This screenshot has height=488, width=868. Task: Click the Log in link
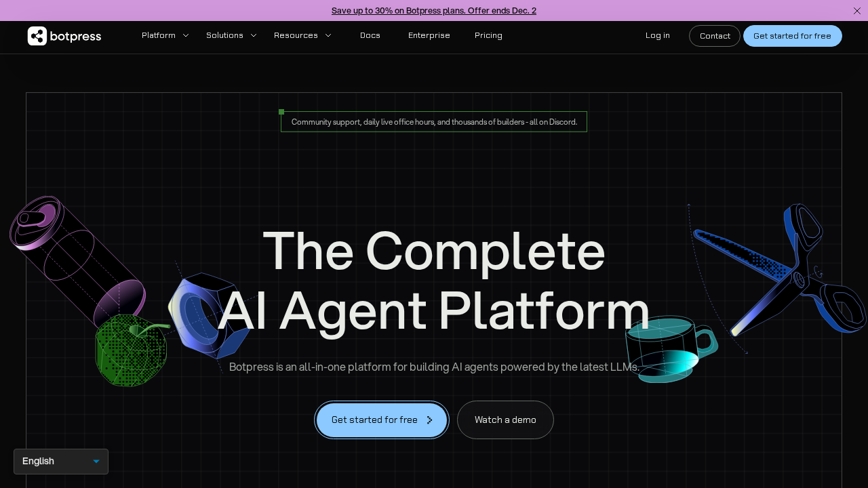pos(657,35)
